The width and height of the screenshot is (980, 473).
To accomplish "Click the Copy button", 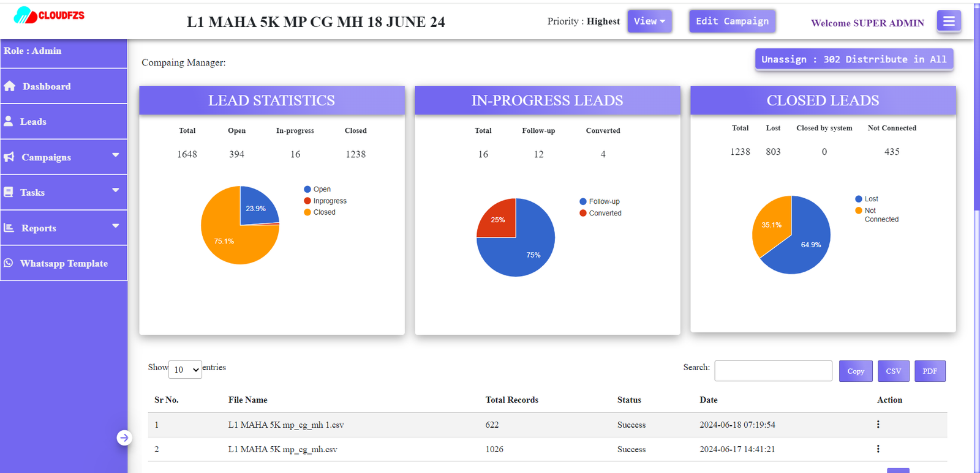I will (856, 371).
